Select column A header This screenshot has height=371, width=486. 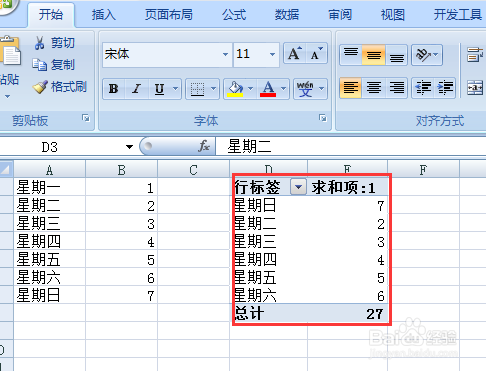(x=49, y=170)
